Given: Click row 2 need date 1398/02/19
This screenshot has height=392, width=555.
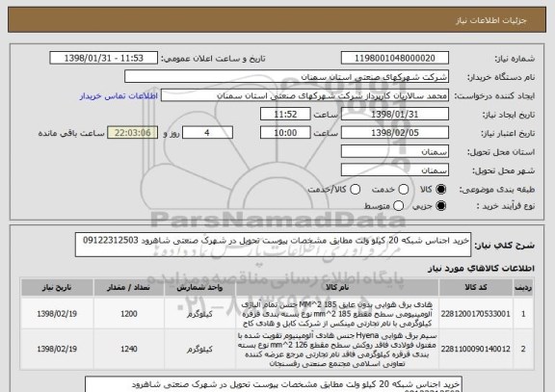Looking at the screenshot, I should [x=57, y=350].
